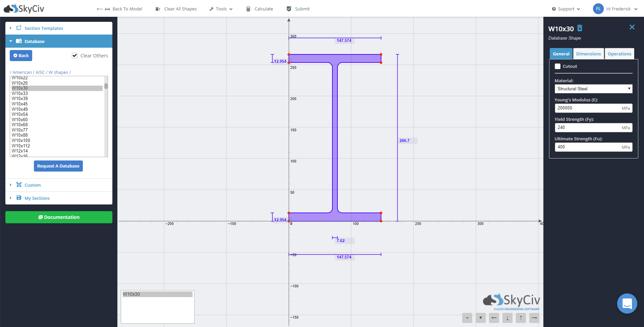644x327 pixels.
Task: Click the zoom out minus button
Action: click(x=467, y=318)
